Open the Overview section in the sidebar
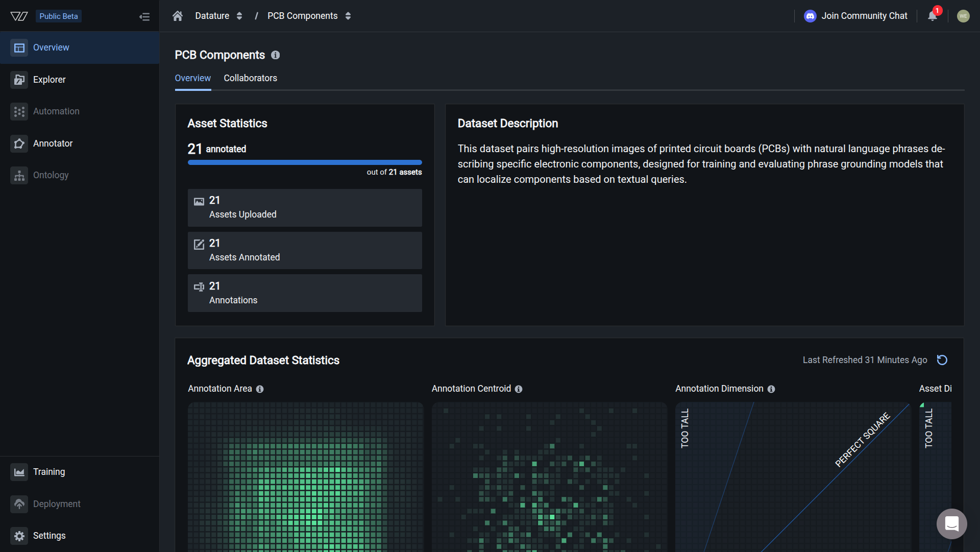Screen dimensions: 980x552 click(x=51, y=47)
